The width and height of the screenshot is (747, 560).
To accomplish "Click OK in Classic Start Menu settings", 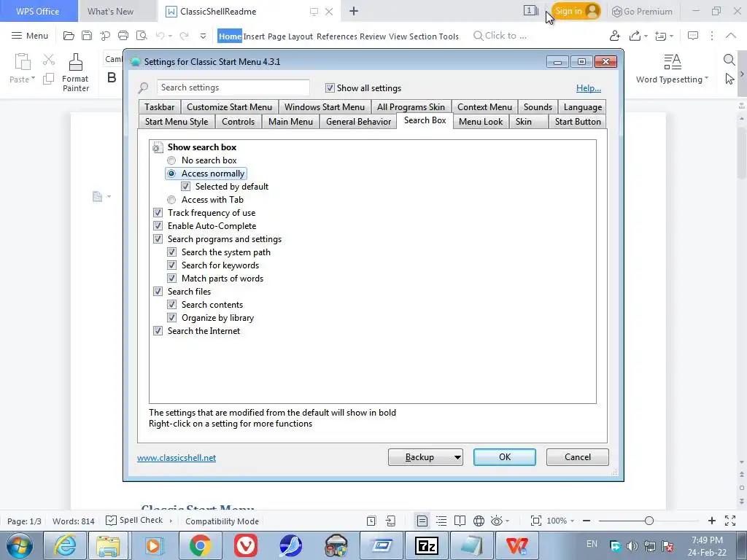I will coord(505,457).
